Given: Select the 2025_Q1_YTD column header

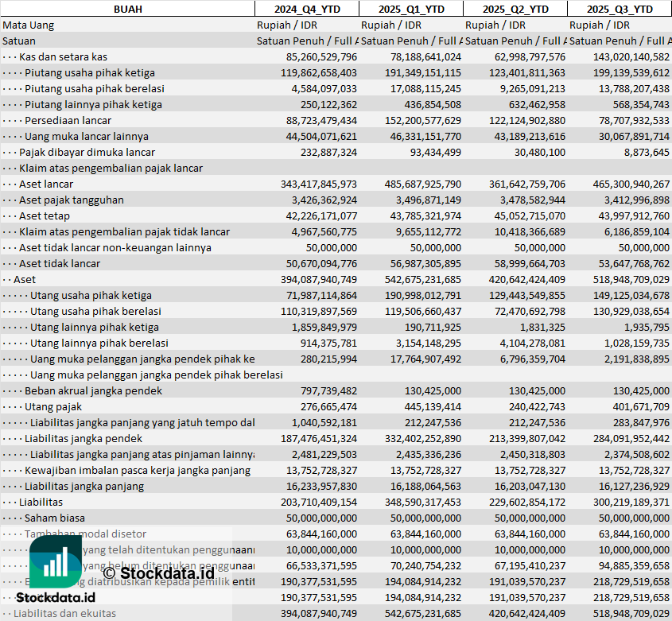Looking at the screenshot, I should point(410,9).
